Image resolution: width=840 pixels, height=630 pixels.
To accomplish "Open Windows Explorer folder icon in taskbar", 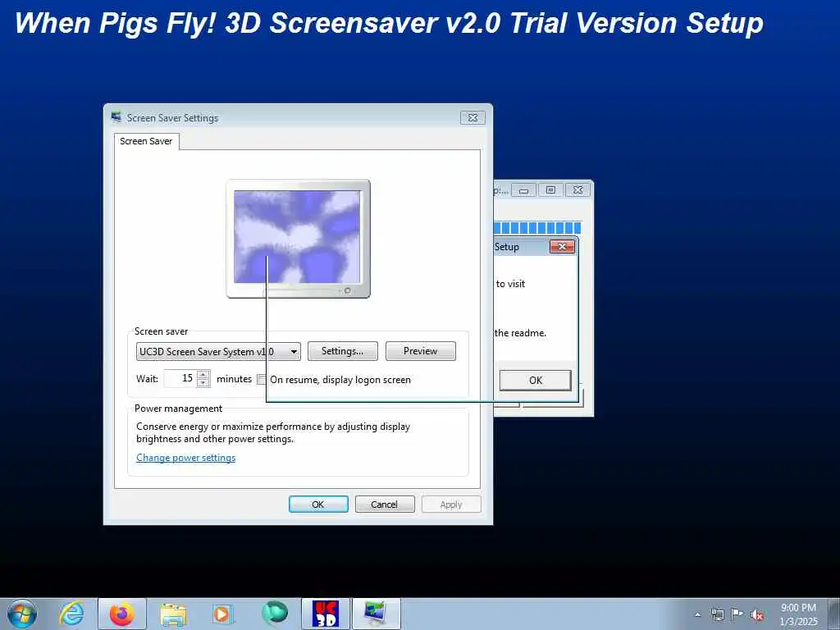I will tap(173, 614).
